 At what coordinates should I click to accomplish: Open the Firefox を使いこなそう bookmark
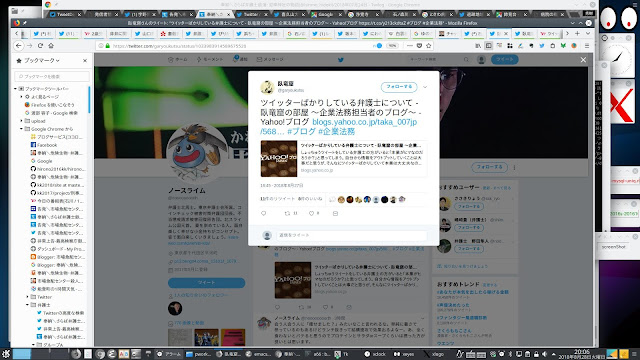[x=50, y=105]
